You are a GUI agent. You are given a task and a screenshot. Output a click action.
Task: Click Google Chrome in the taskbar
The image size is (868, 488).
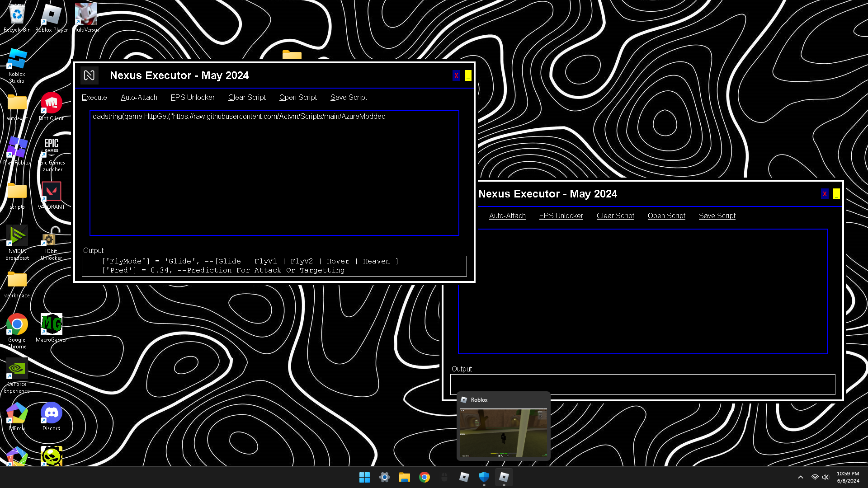(424, 477)
